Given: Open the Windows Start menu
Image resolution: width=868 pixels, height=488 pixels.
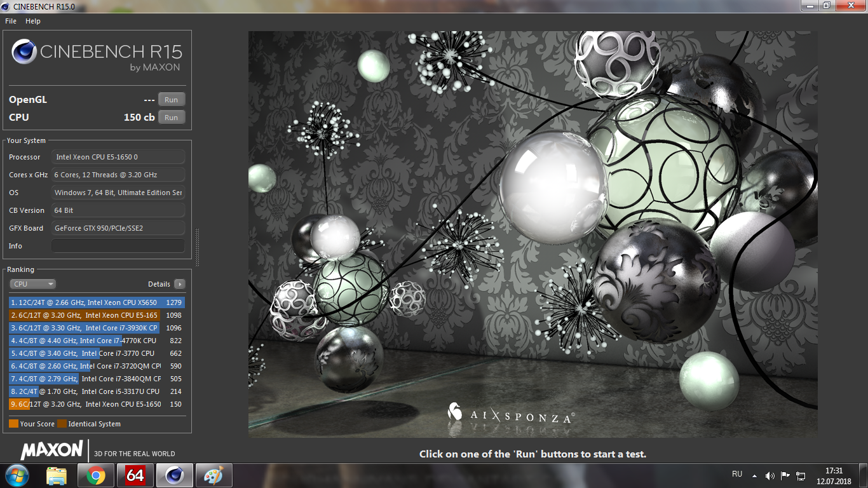Looking at the screenshot, I should [17, 475].
